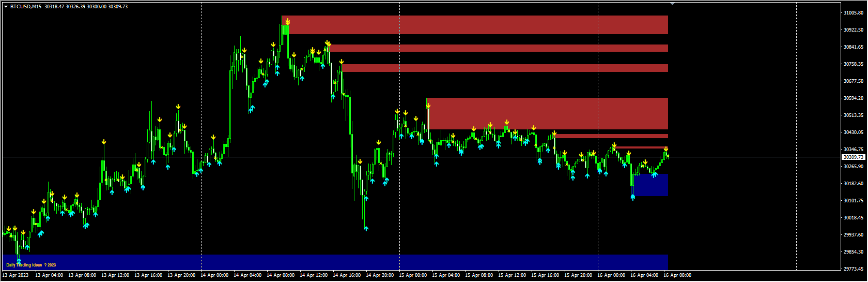This screenshot has width=868, height=282.
Task: Click time axis label 13 Apr 12:00
Action: [115, 275]
